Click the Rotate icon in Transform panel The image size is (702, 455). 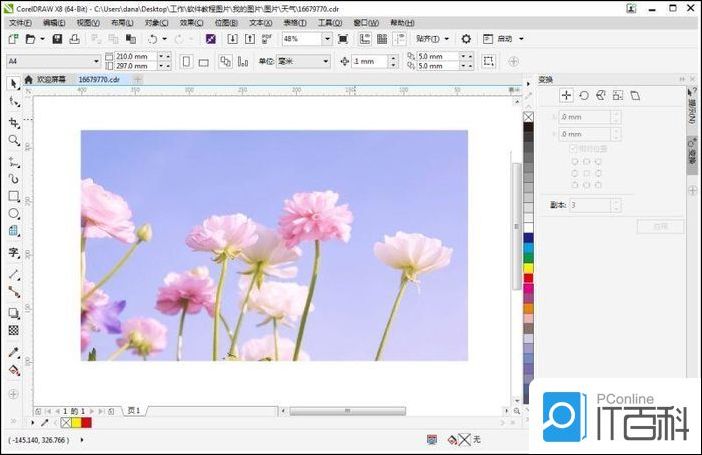583,95
